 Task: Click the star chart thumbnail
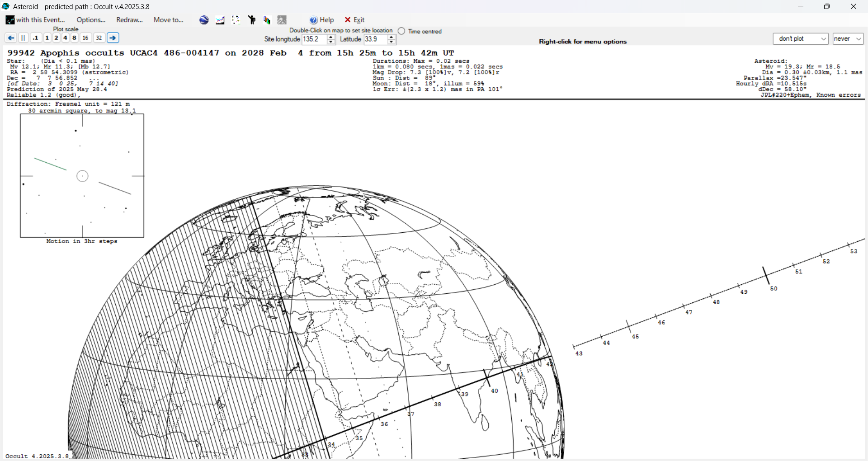click(x=82, y=176)
